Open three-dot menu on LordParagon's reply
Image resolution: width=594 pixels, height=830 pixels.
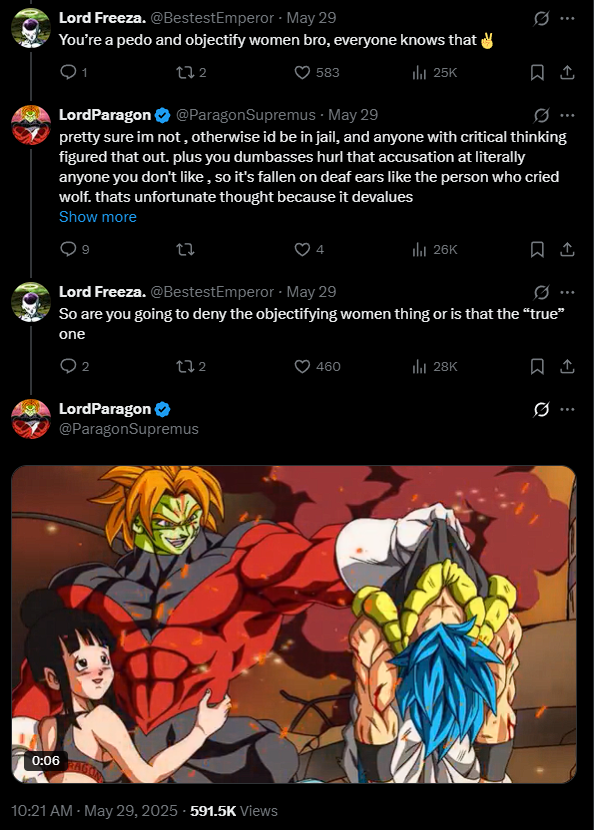[567, 115]
